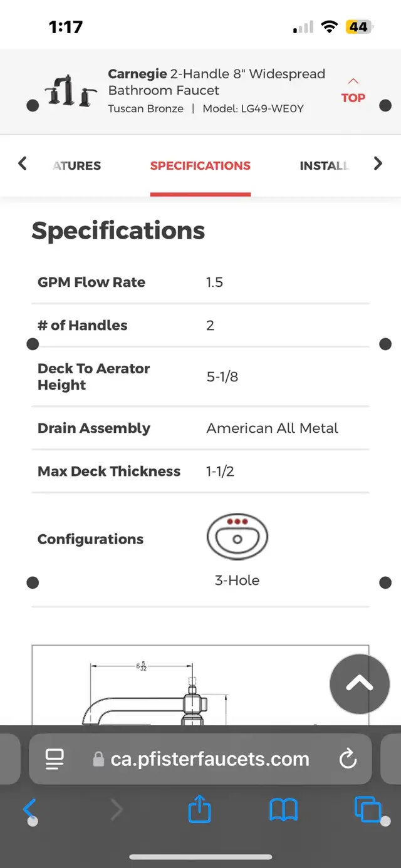The height and width of the screenshot is (868, 401).
Task: Jump to TOP with red chevron
Action: (x=353, y=91)
